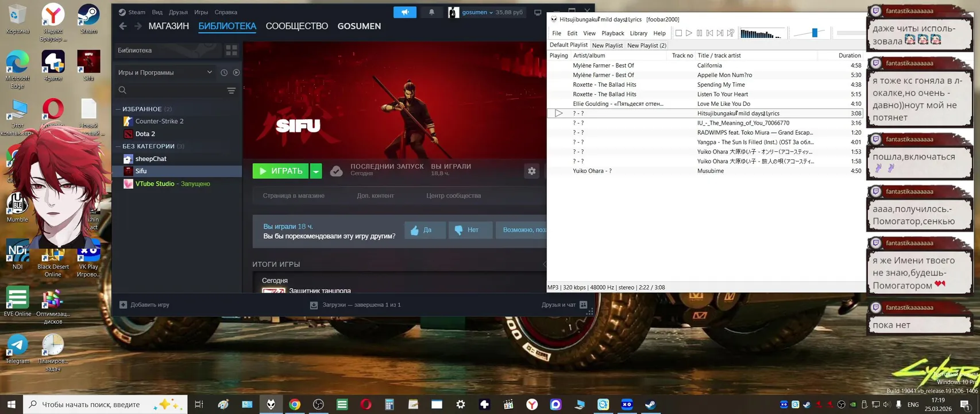The height and width of the screenshot is (414, 980).
Task: Play a random track in foobar2000
Action: point(731,33)
